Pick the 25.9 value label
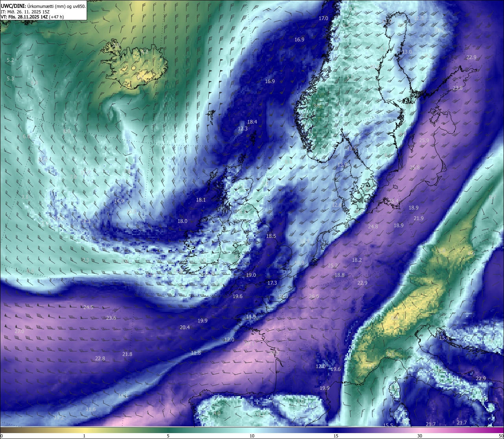 click(424, 140)
